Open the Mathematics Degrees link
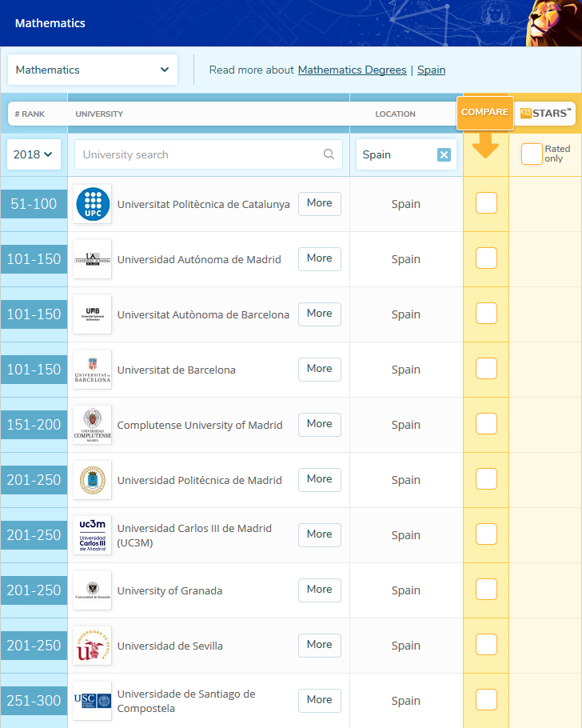The height and width of the screenshot is (728, 582). (x=353, y=70)
